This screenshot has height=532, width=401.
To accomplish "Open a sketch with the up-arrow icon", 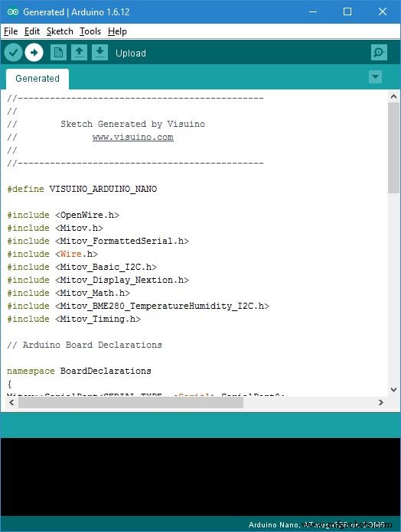I will pos(79,53).
